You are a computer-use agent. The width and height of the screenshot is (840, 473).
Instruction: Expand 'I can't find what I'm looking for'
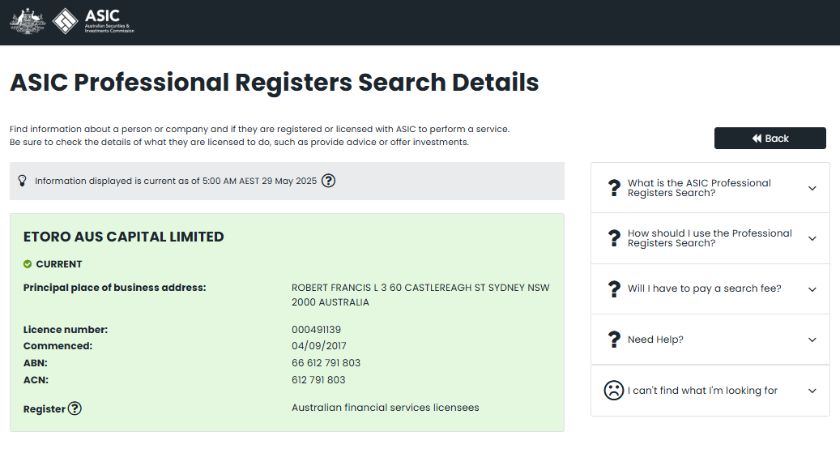point(710,391)
